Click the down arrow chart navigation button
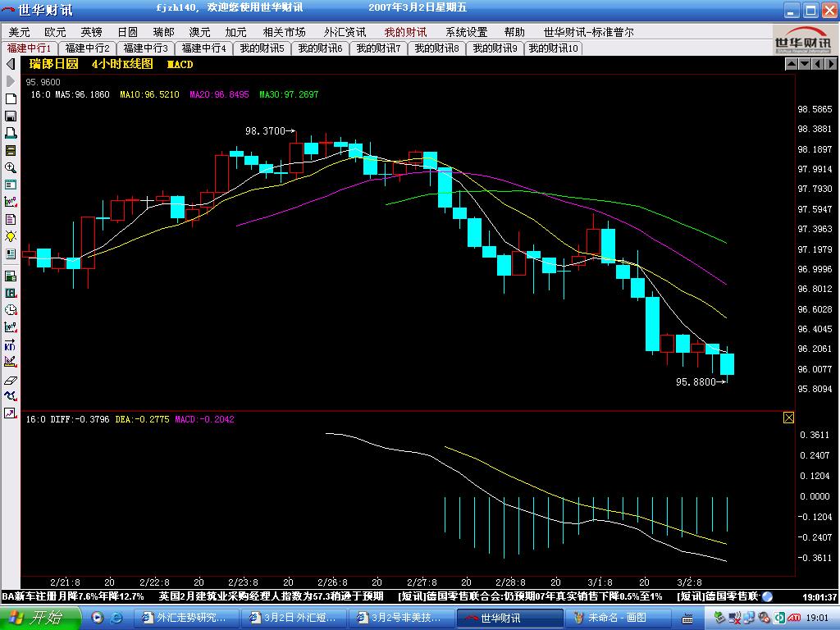Viewport: 840px width, 630px height. (804, 64)
